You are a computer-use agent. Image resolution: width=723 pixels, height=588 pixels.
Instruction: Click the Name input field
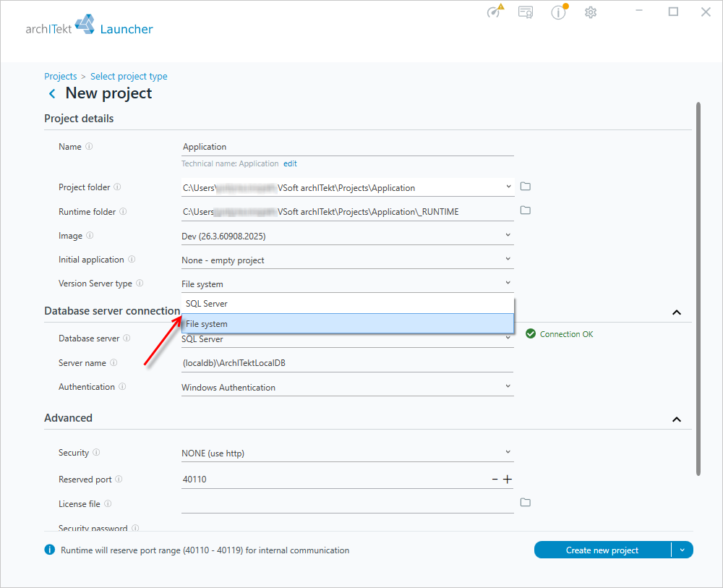coord(348,147)
